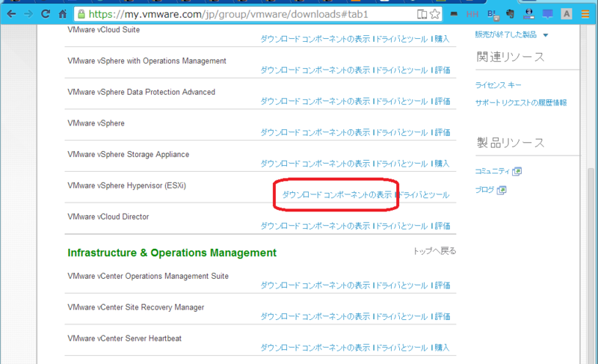Screen dimensions: 598x364
Task: Click 評価 for vSphere with Operations Management
Action: (x=443, y=70)
